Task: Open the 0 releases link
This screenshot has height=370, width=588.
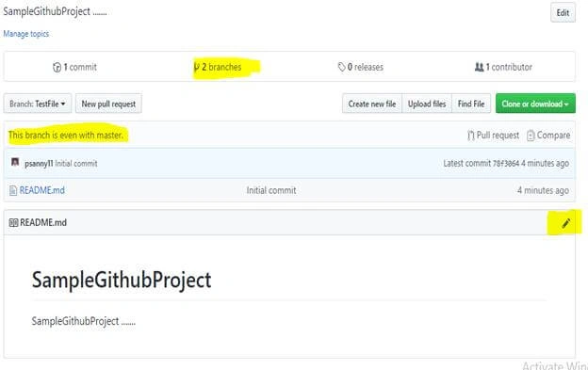Action: (x=360, y=67)
